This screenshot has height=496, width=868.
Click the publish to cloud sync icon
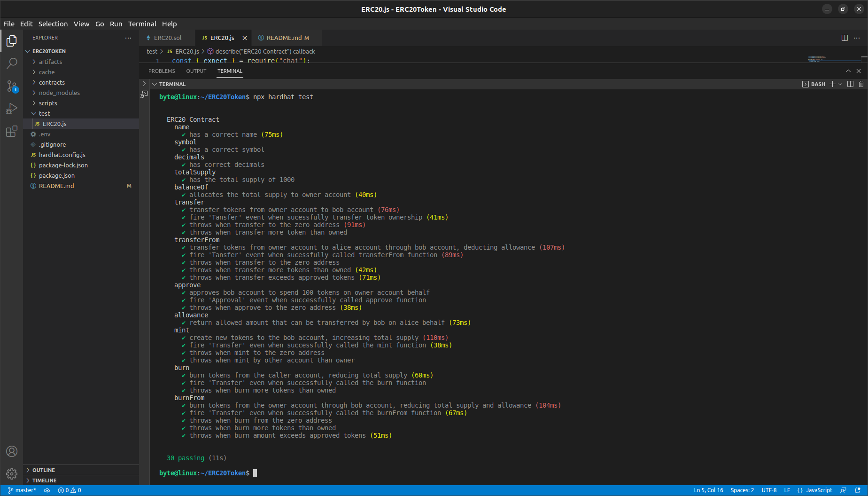click(x=47, y=490)
